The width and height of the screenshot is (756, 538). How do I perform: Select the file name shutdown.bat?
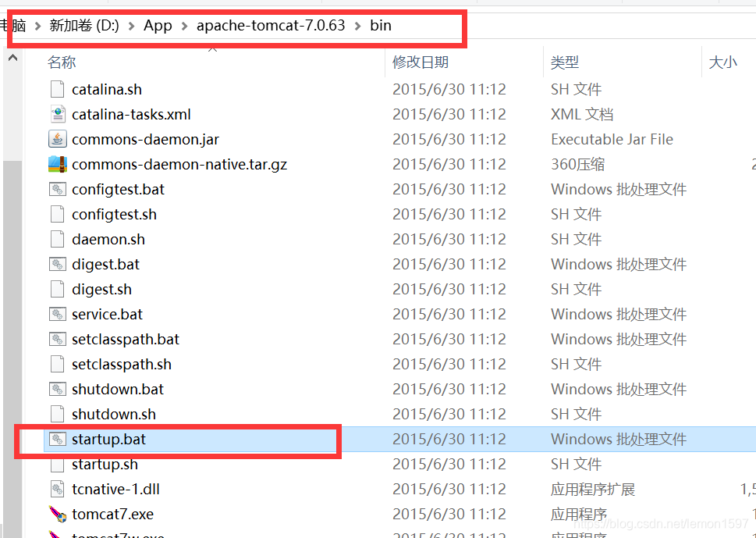pos(118,390)
